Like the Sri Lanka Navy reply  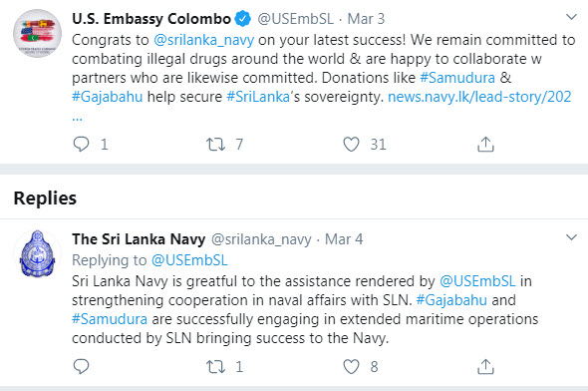pos(351,367)
